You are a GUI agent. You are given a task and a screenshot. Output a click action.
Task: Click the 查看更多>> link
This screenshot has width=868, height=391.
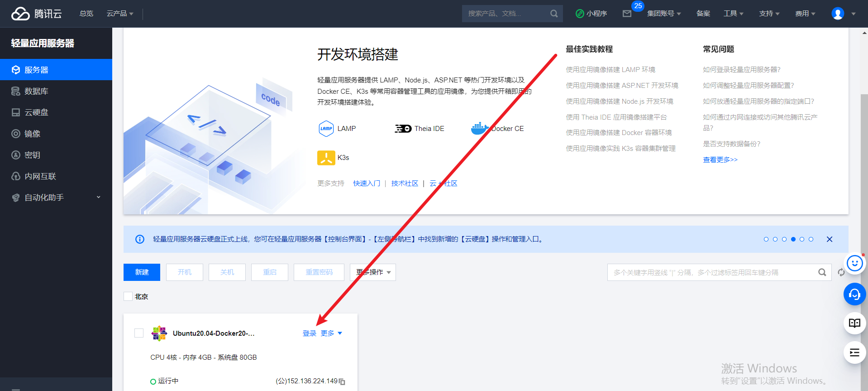[720, 160]
